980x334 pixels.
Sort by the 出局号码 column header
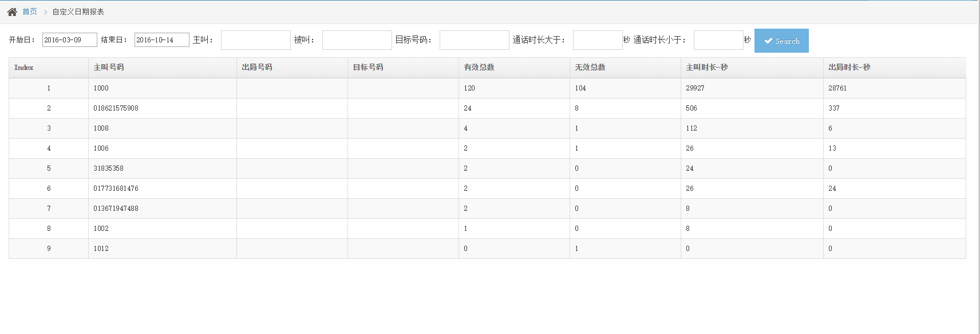tap(257, 68)
